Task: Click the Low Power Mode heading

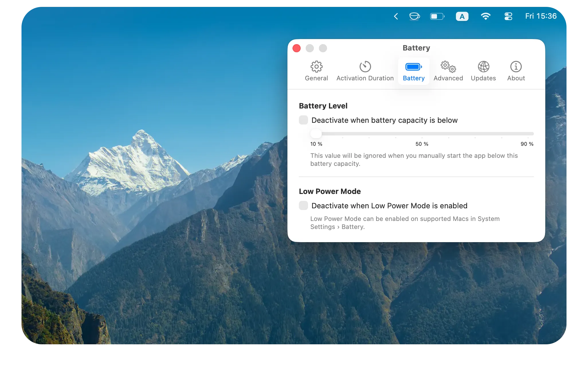Action: pos(330,191)
